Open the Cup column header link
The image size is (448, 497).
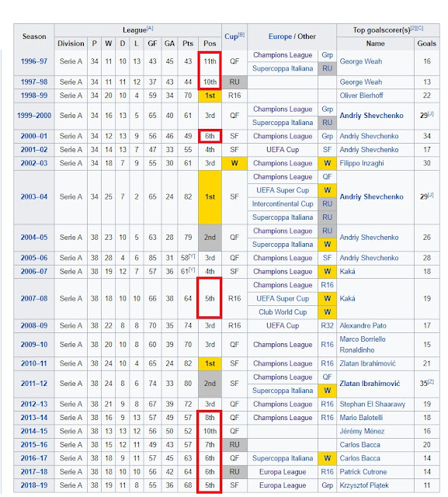231,36
